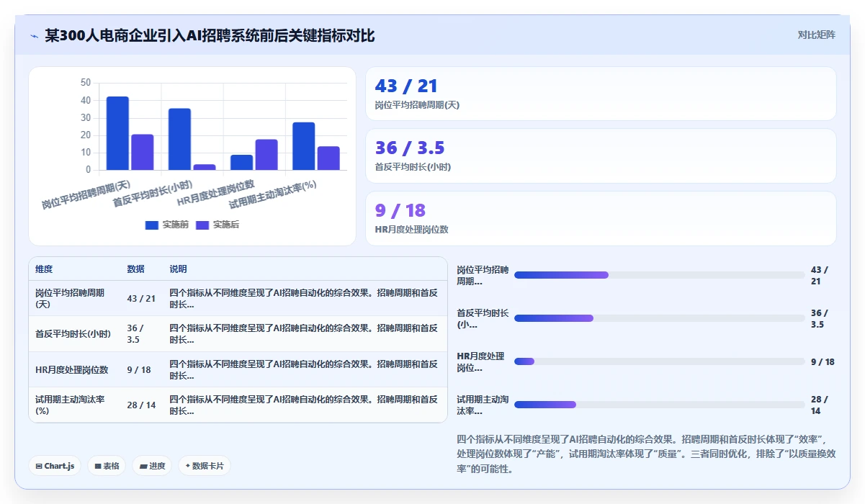Viewport: 865px width, 504px height.
Task: Click card caption HR月度处理岗位数
Action: coord(412,230)
